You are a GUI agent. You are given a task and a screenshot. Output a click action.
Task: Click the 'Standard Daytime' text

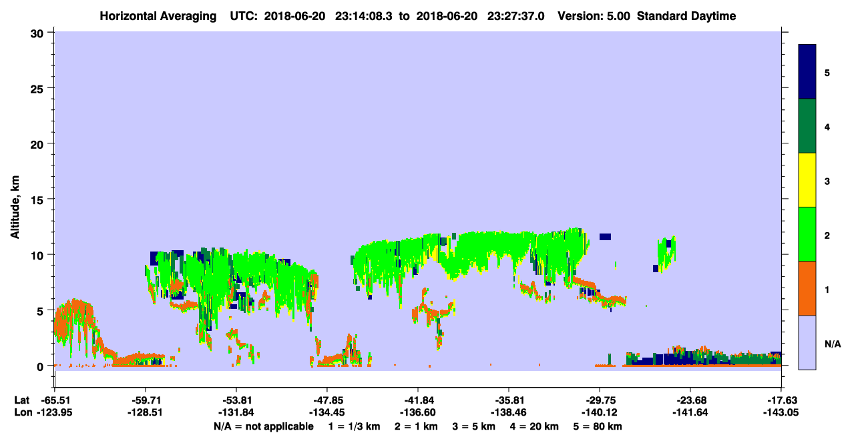click(686, 16)
